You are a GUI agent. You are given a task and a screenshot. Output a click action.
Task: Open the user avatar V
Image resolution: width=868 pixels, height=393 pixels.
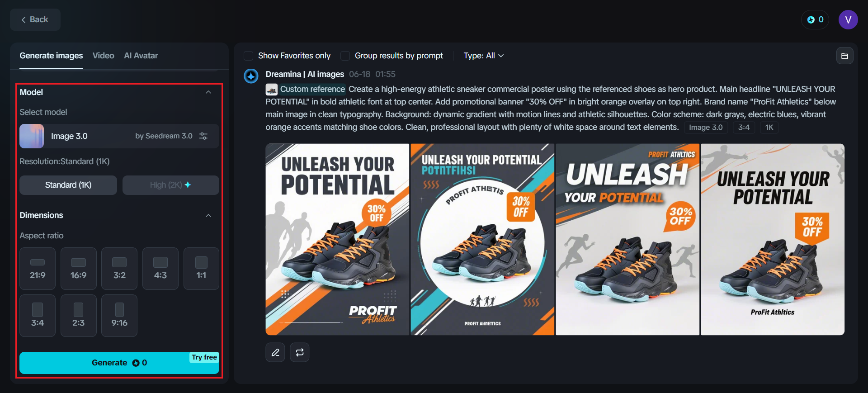coord(848,20)
